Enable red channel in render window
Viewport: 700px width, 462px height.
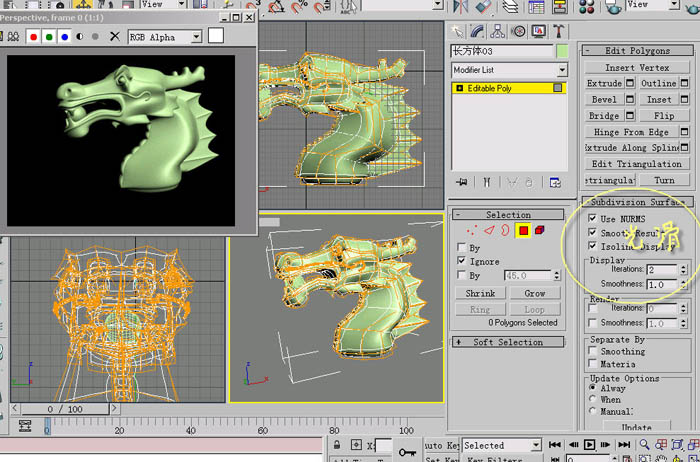click(x=33, y=37)
